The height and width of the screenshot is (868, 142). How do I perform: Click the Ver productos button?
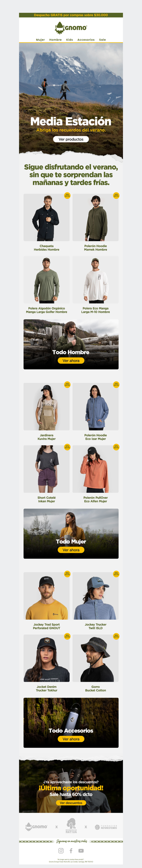tap(71, 139)
